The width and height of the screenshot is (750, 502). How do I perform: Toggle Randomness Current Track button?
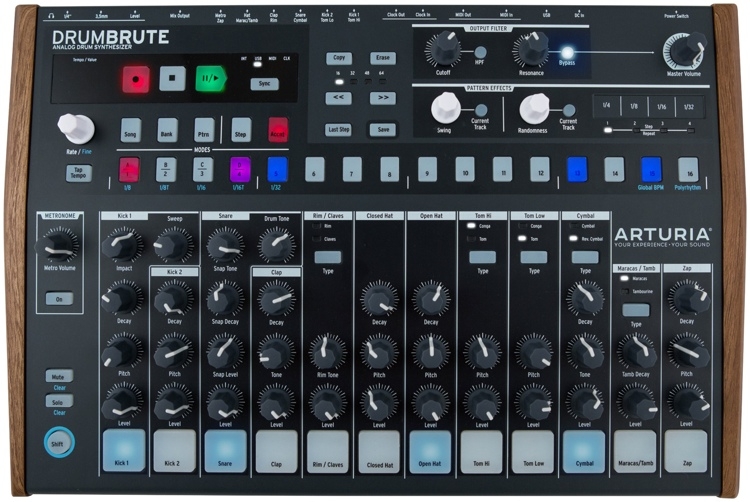569,110
